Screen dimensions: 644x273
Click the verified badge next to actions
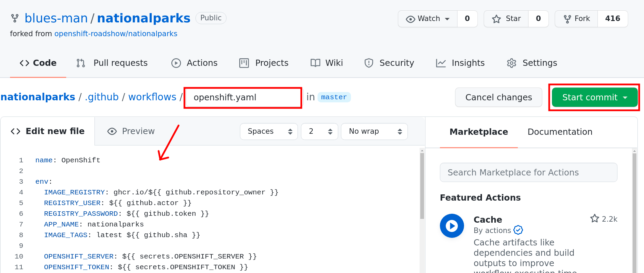click(x=518, y=230)
